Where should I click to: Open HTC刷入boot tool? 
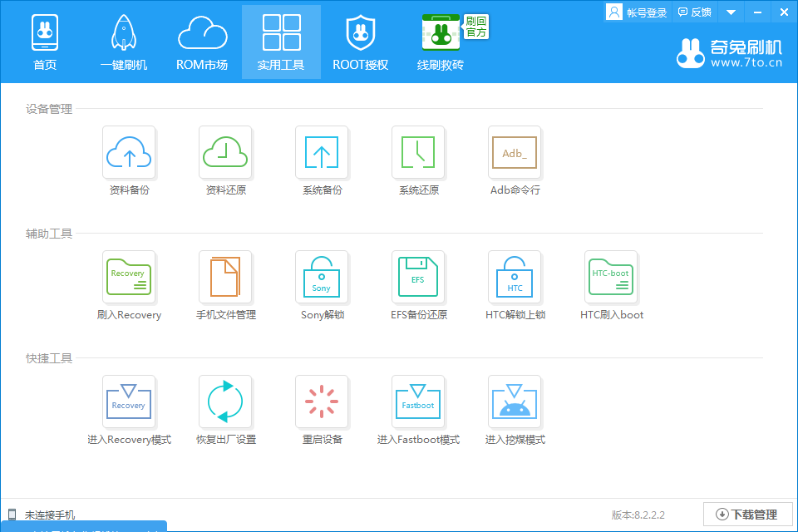[611, 277]
